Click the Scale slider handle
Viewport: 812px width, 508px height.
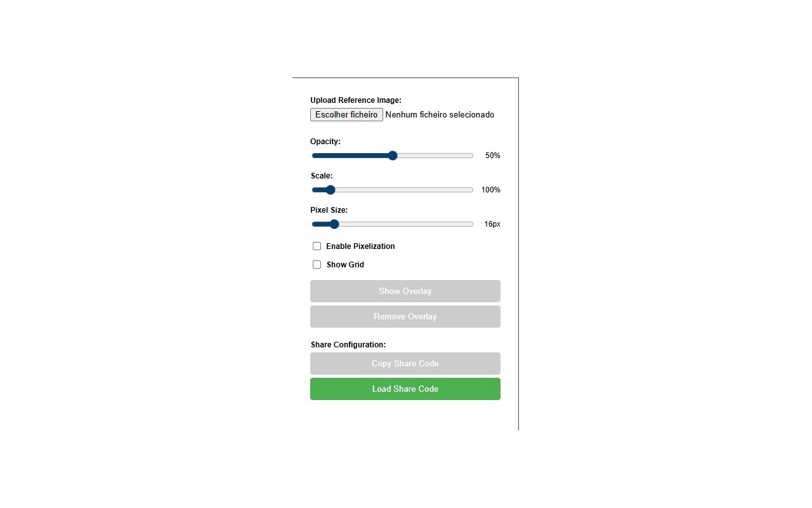(330, 190)
